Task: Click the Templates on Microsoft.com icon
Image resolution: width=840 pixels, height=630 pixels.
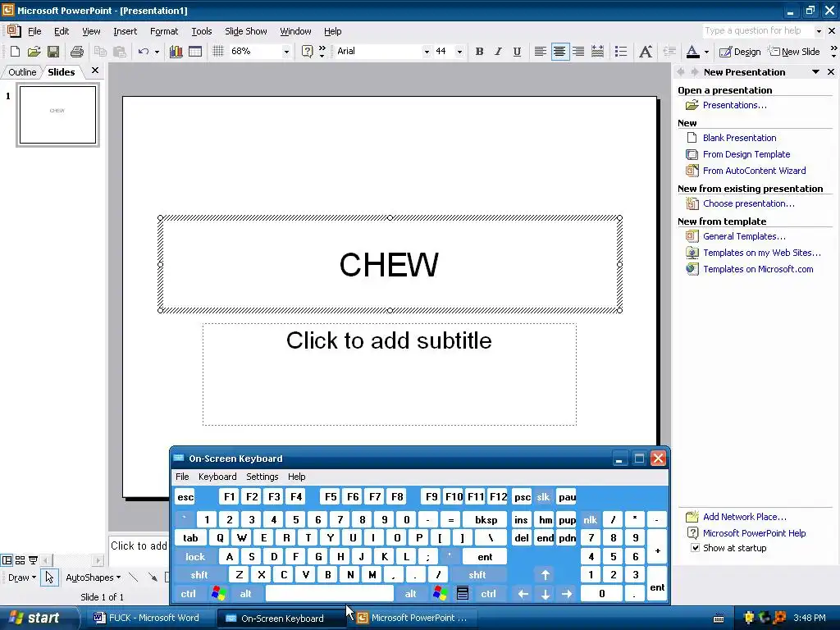Action: 692,269
